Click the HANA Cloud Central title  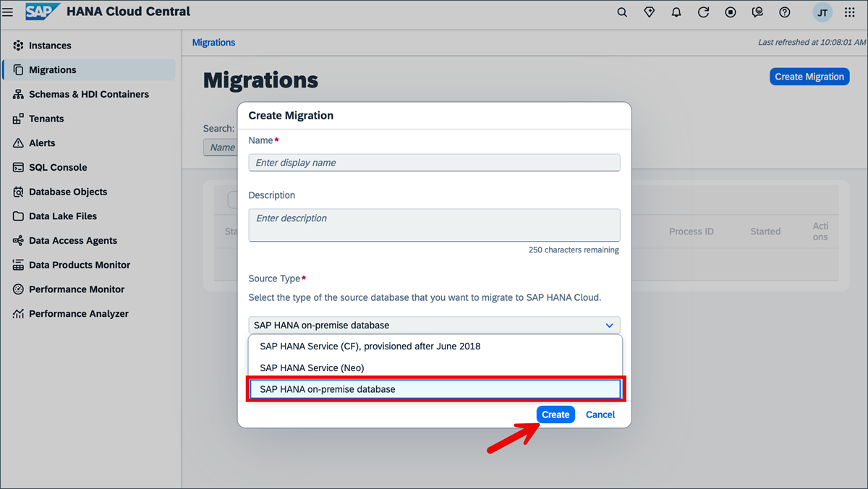coord(129,12)
